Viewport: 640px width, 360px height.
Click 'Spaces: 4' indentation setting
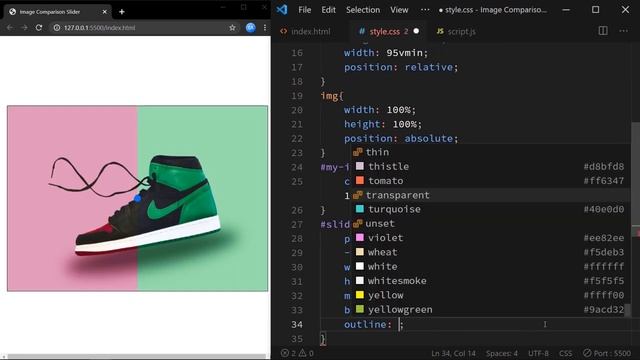502,353
